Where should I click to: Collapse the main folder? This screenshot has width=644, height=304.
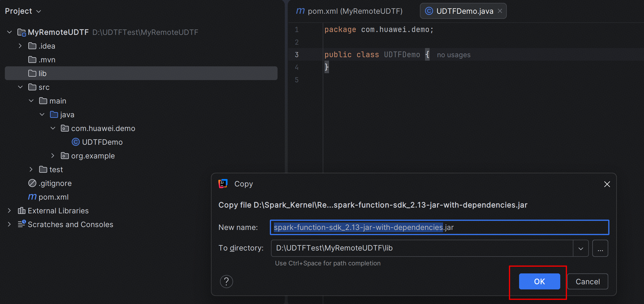31,101
